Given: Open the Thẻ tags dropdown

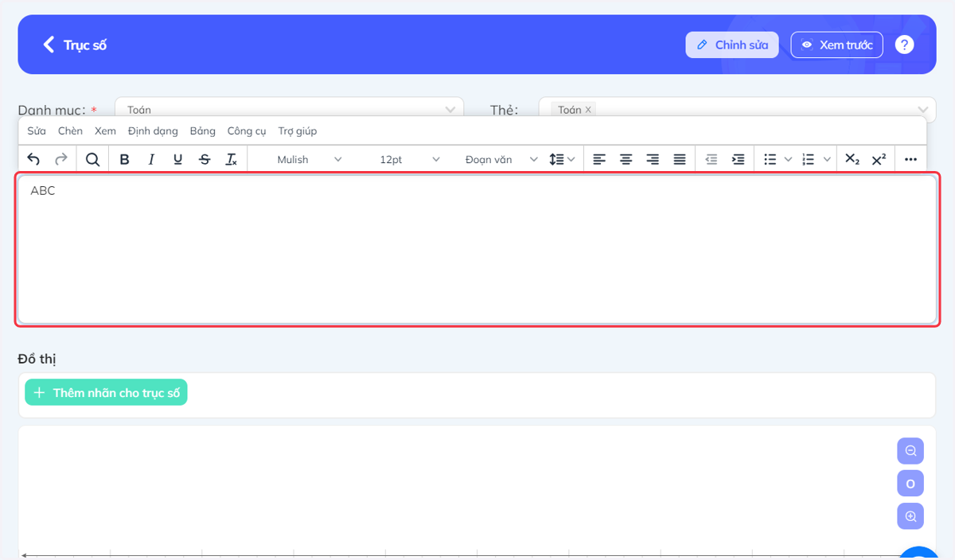Looking at the screenshot, I should (737, 110).
